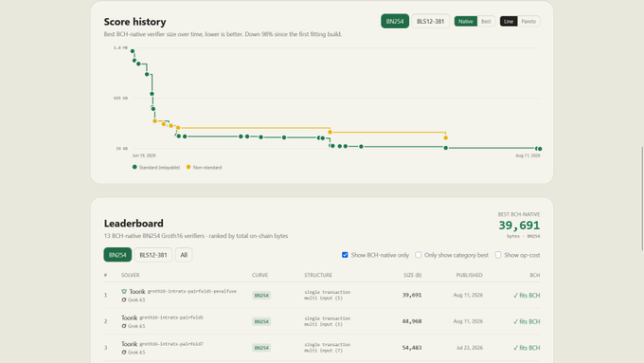Switch score chart to Native mode
The height and width of the screenshot is (363, 644).
[466, 22]
